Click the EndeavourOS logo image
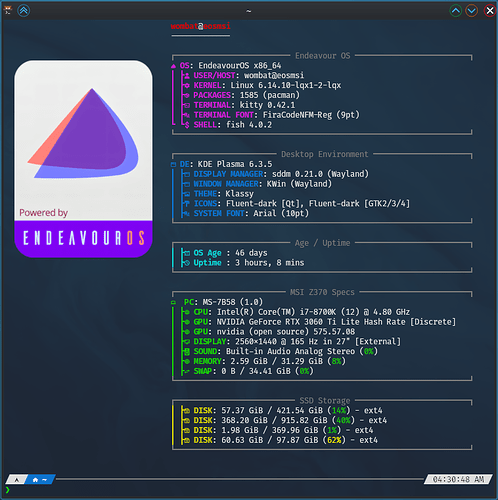 click(83, 159)
